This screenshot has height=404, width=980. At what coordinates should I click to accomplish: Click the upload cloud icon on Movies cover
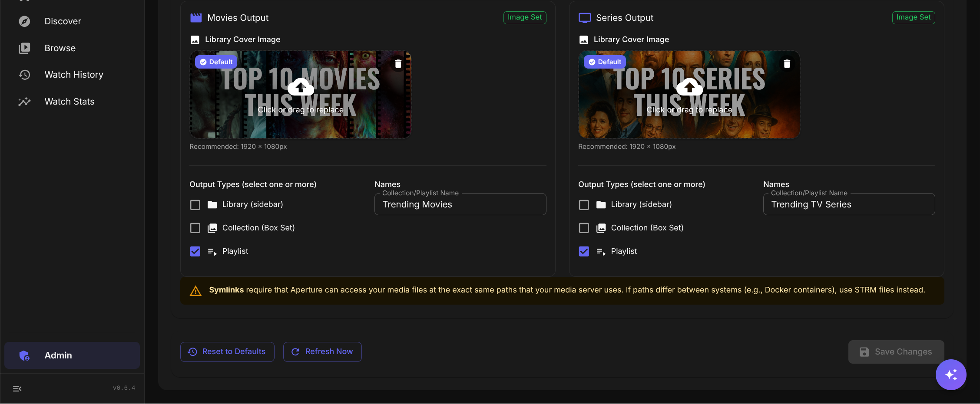[301, 87]
